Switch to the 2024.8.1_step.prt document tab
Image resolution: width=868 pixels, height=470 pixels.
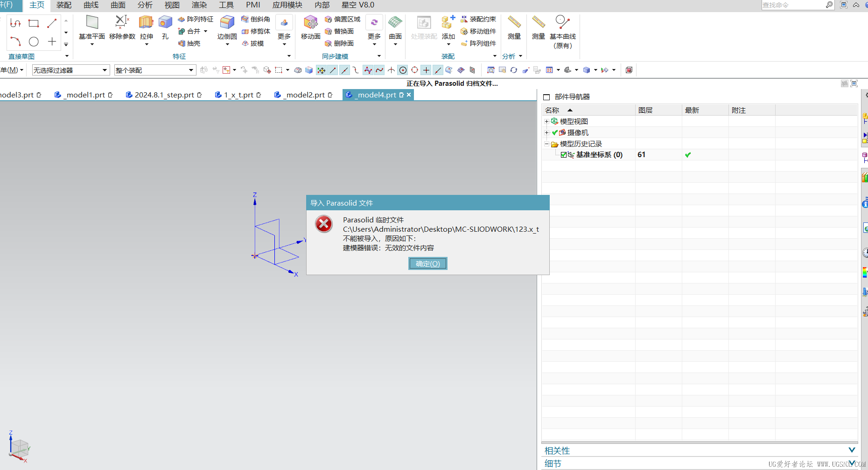(x=164, y=95)
